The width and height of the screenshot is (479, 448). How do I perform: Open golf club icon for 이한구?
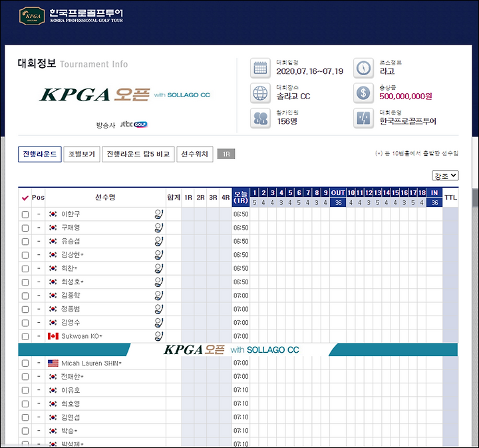(159, 214)
